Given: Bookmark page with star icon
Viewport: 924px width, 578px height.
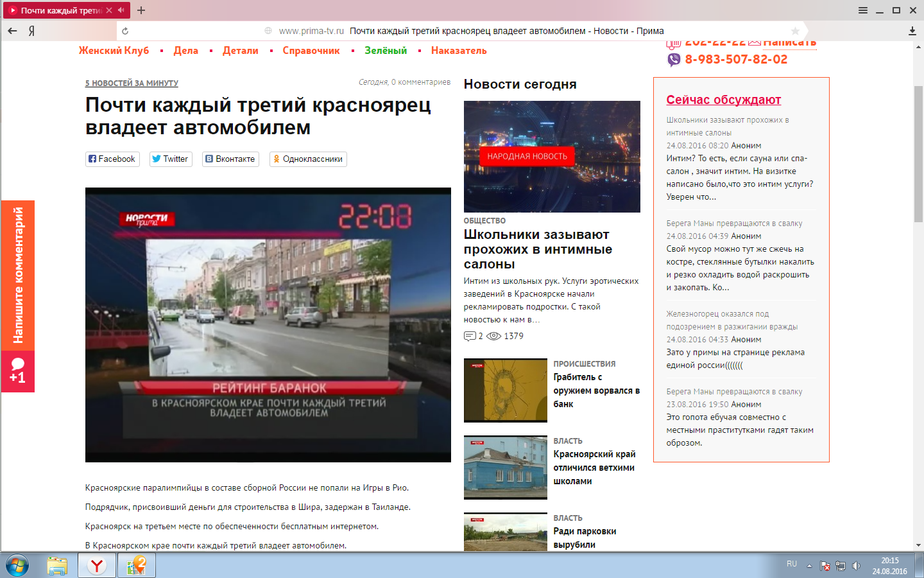Looking at the screenshot, I should click(795, 31).
